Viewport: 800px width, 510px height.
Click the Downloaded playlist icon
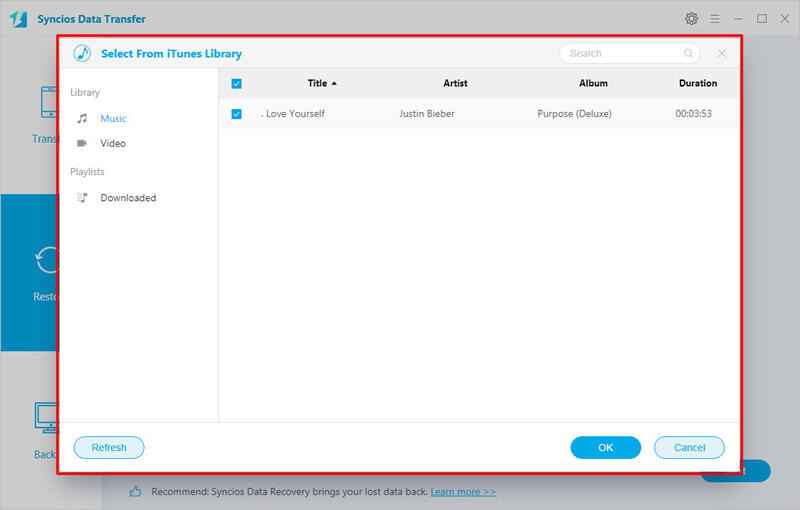(x=82, y=198)
